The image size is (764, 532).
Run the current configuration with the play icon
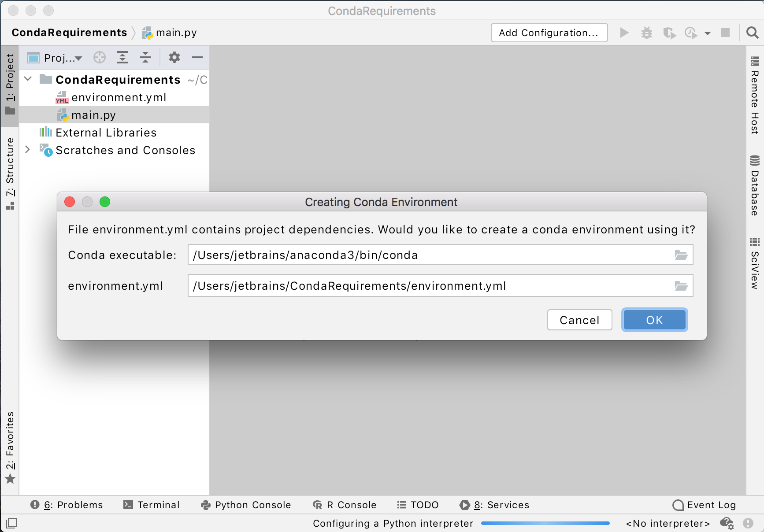(624, 33)
